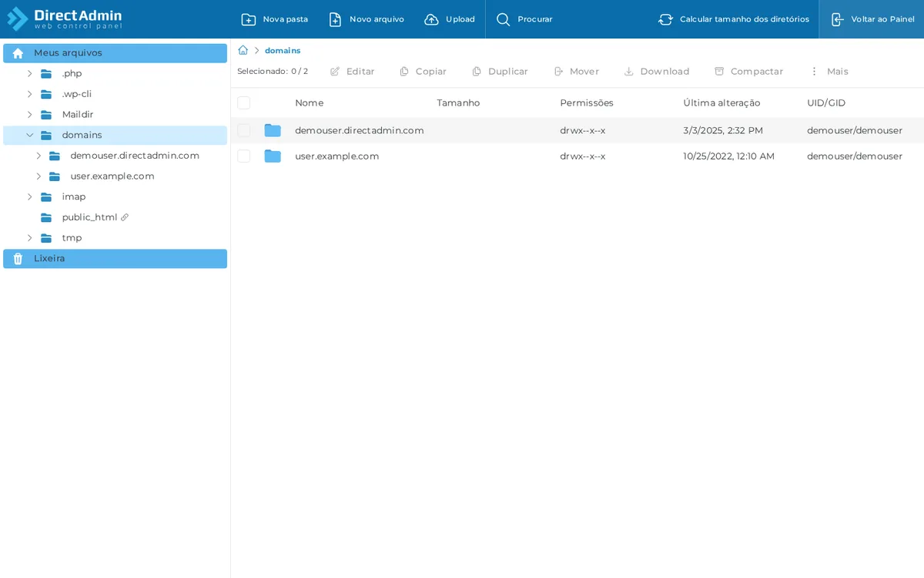Click permissions drwx--x--x of user.example.com row
This screenshot has width=924, height=578.
tap(583, 156)
